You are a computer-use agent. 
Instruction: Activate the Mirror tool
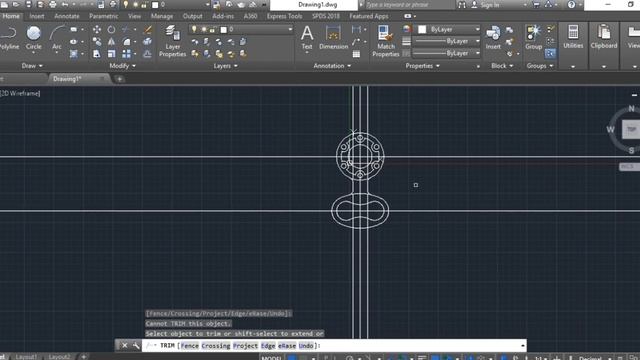(111, 42)
